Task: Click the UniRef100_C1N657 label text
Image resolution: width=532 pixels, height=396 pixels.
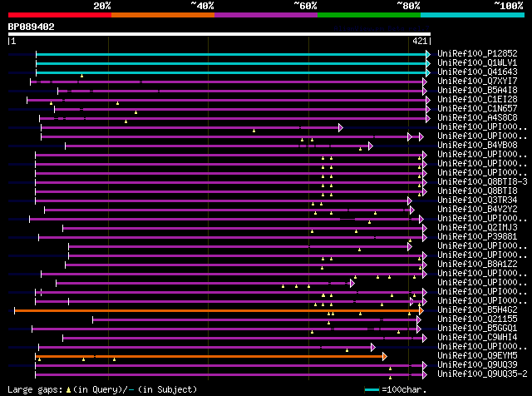Action: pyautogui.click(x=477, y=109)
